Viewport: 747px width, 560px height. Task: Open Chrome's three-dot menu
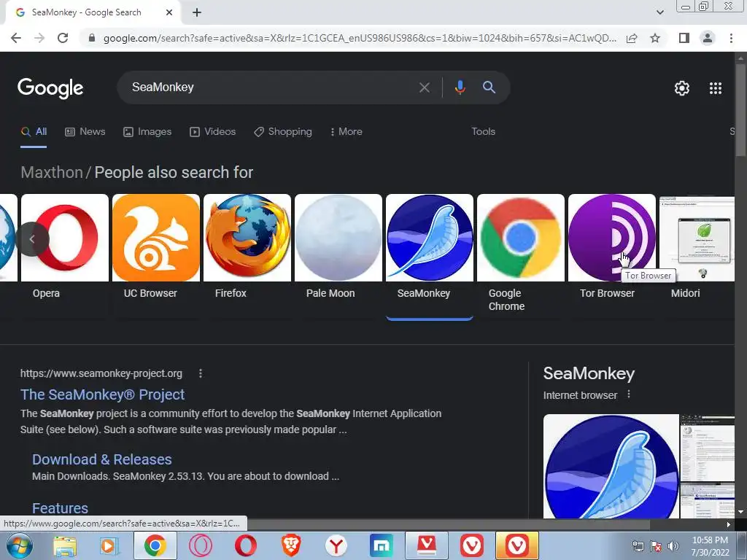731,38
